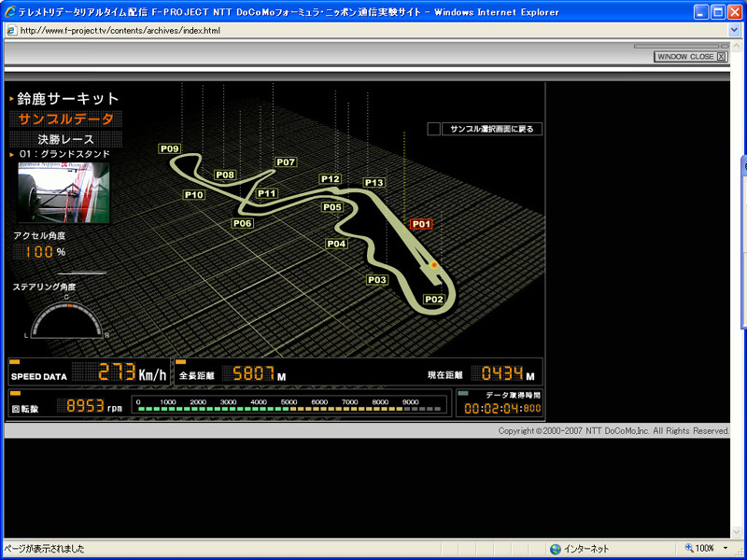This screenshot has height=560, width=747.
Task: Click the accelerator angle bar indicator
Action: pyautogui.click(x=81, y=273)
